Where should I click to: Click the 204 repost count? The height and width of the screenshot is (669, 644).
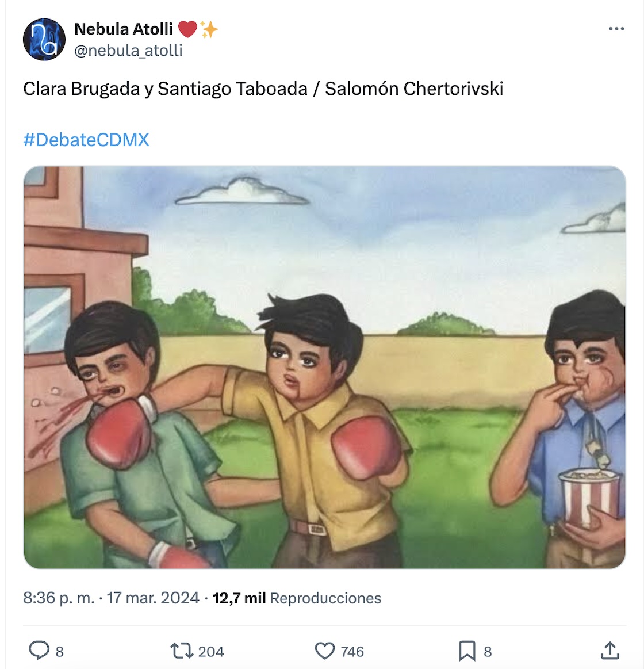211,652
